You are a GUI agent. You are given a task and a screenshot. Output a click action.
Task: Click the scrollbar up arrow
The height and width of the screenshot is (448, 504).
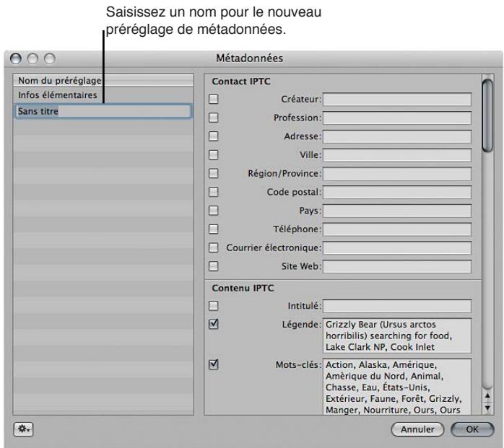(487, 396)
